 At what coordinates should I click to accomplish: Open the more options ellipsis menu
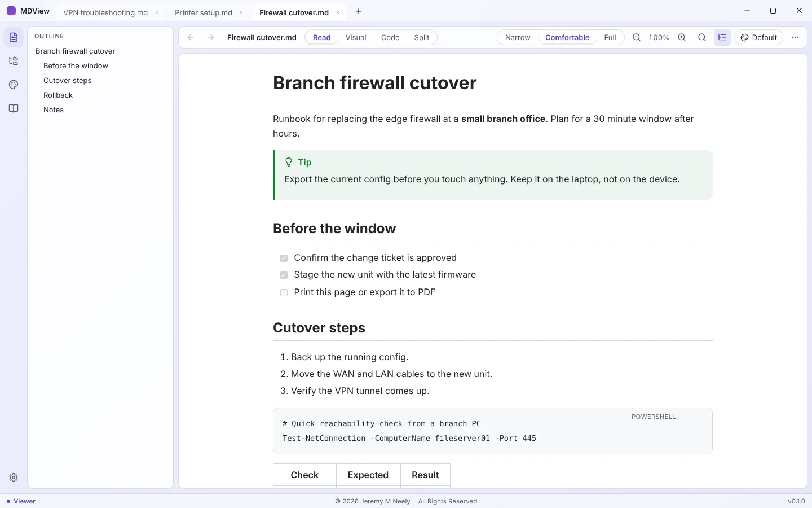pyautogui.click(x=795, y=37)
